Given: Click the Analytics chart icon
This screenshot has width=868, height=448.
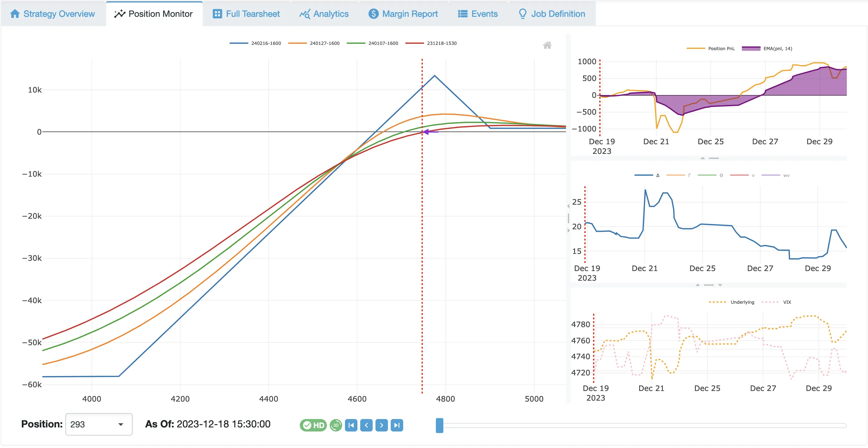Looking at the screenshot, I should [304, 14].
